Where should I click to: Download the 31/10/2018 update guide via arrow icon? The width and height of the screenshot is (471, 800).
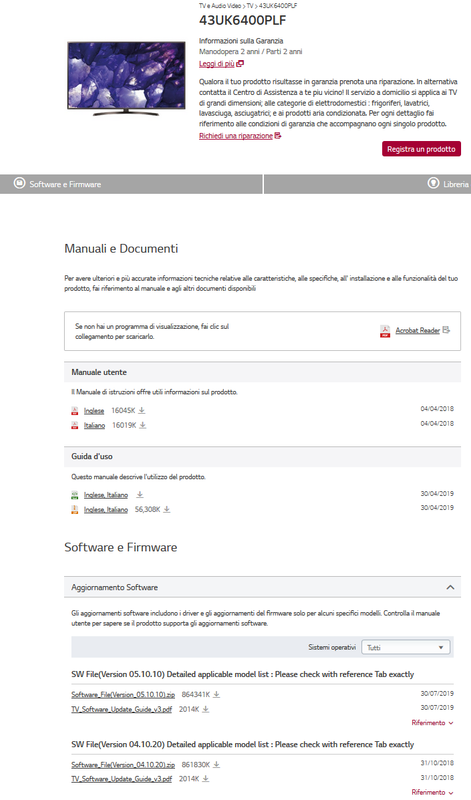[x=206, y=779]
